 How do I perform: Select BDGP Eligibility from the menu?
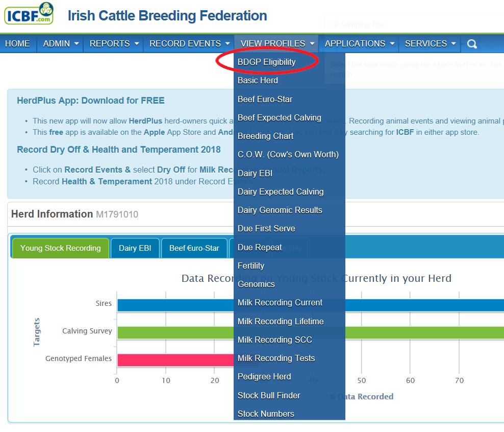[266, 62]
